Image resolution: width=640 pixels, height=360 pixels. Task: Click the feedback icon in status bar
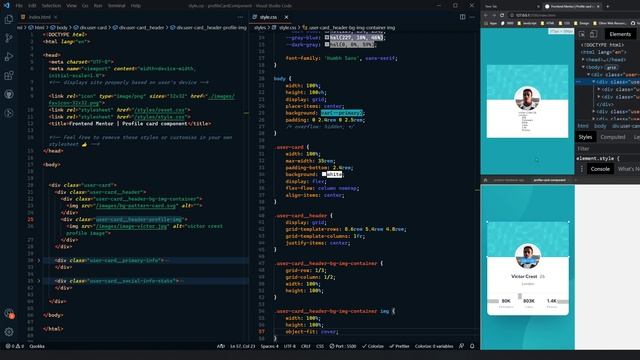point(461,346)
